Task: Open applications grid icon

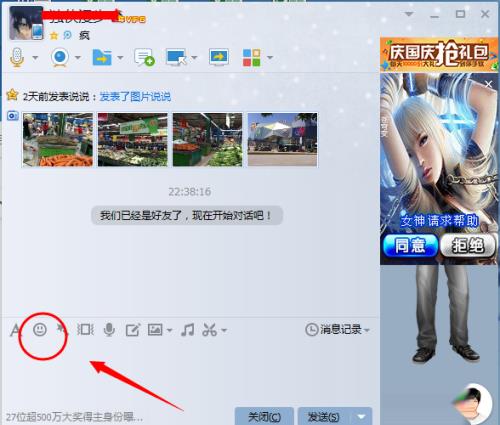Action: click(x=251, y=57)
